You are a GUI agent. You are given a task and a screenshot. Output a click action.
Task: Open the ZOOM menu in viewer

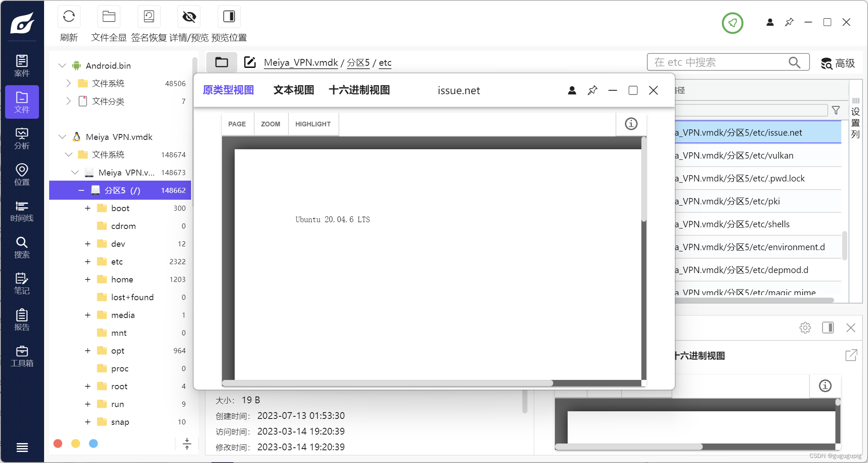click(x=270, y=124)
